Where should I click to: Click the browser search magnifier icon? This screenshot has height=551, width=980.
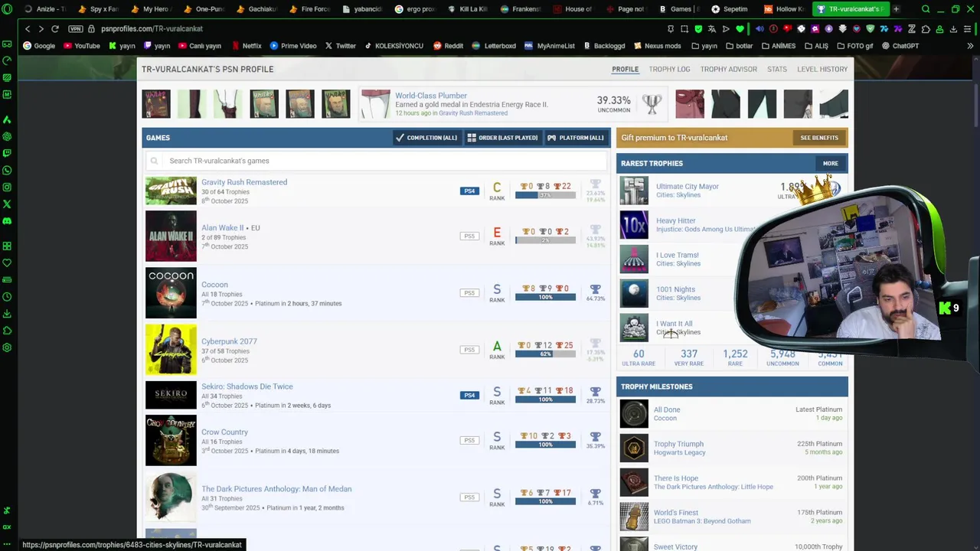[x=926, y=9]
